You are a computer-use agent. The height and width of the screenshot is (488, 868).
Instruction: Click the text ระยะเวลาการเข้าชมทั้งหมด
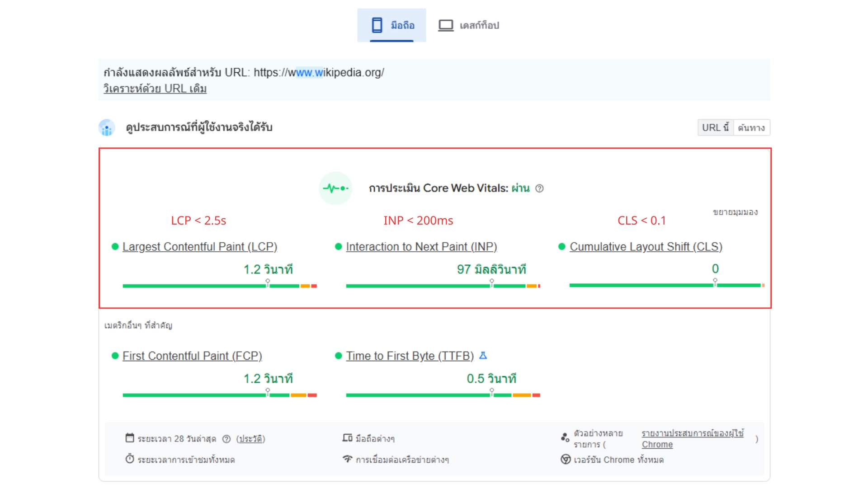(x=186, y=460)
